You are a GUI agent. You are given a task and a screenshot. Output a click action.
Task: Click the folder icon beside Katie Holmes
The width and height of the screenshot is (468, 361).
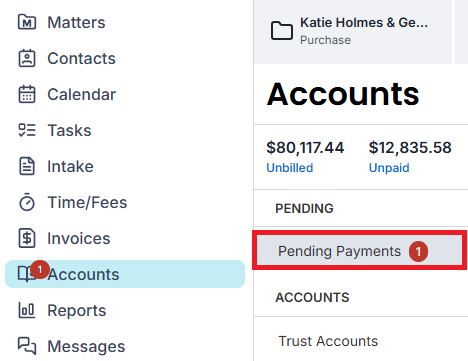[282, 31]
